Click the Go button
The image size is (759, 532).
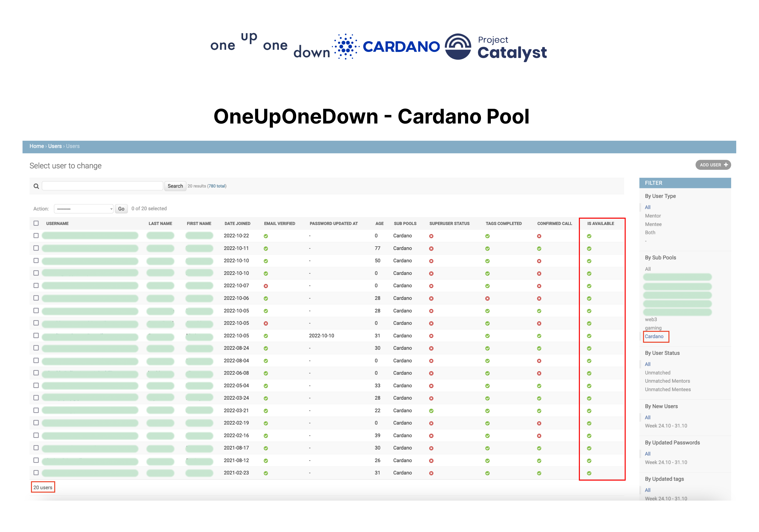click(x=121, y=209)
